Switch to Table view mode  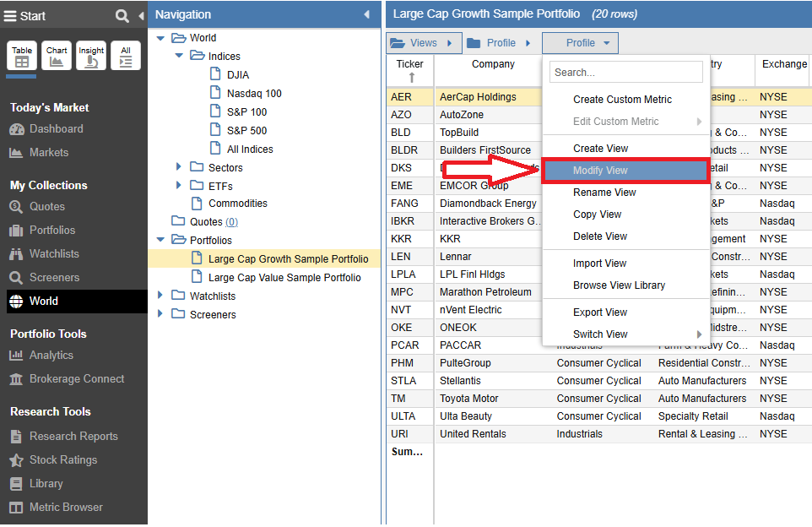pyautogui.click(x=22, y=56)
